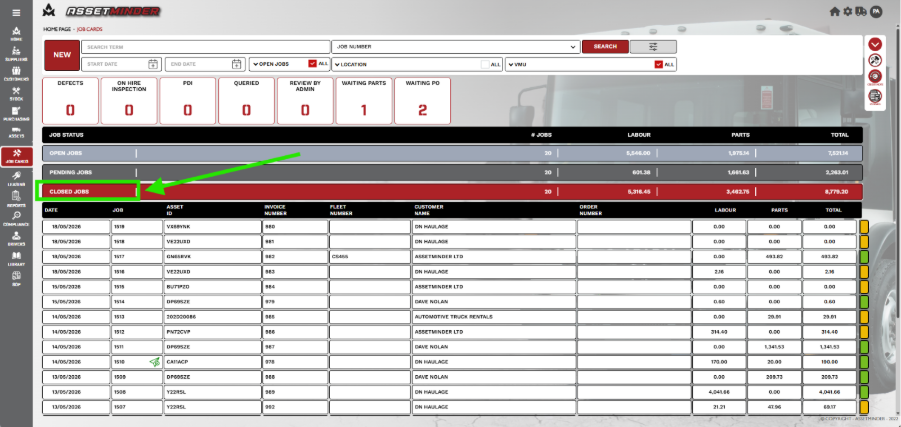Go to Home in the sidebar
This screenshot has height=427, width=901.
click(x=17, y=34)
